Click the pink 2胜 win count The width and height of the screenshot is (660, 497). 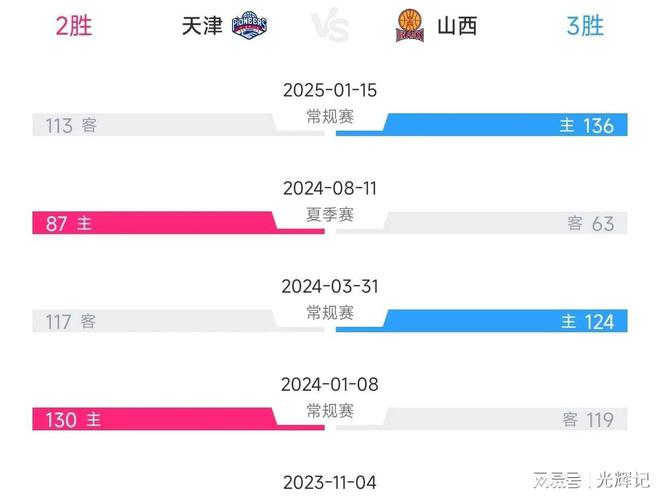[x=74, y=26]
